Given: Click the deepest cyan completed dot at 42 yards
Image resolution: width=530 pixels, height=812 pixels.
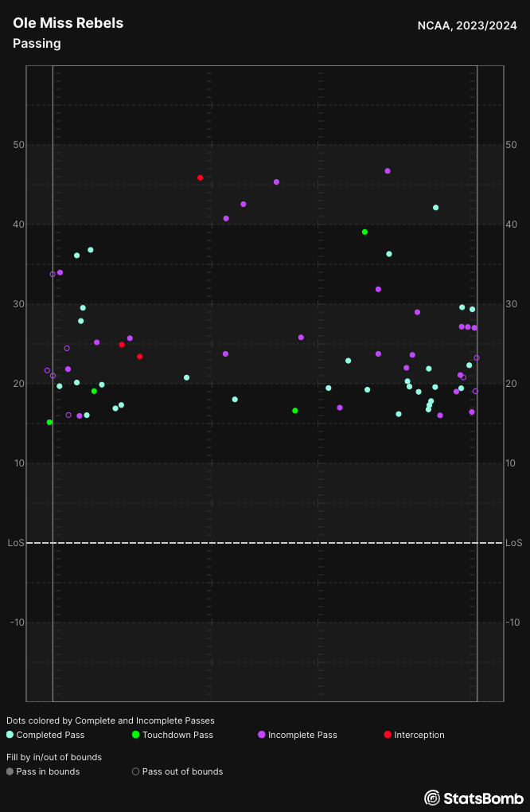Looking at the screenshot, I should point(436,208).
